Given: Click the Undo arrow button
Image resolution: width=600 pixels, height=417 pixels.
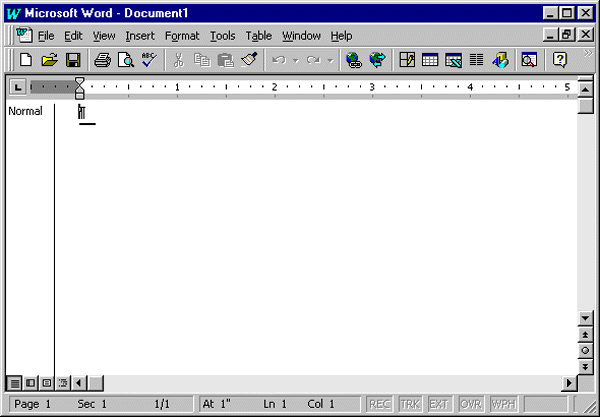Looking at the screenshot, I should [x=279, y=60].
